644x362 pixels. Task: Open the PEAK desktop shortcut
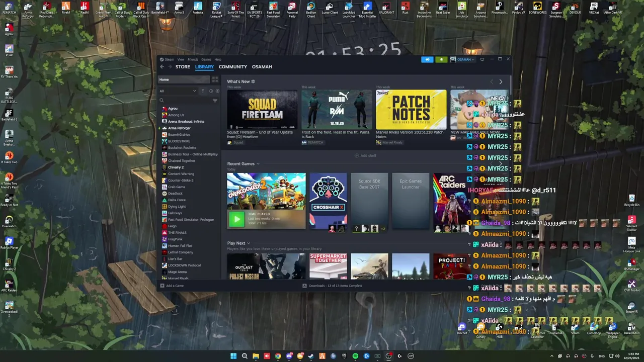pyautogui.click(x=9, y=51)
